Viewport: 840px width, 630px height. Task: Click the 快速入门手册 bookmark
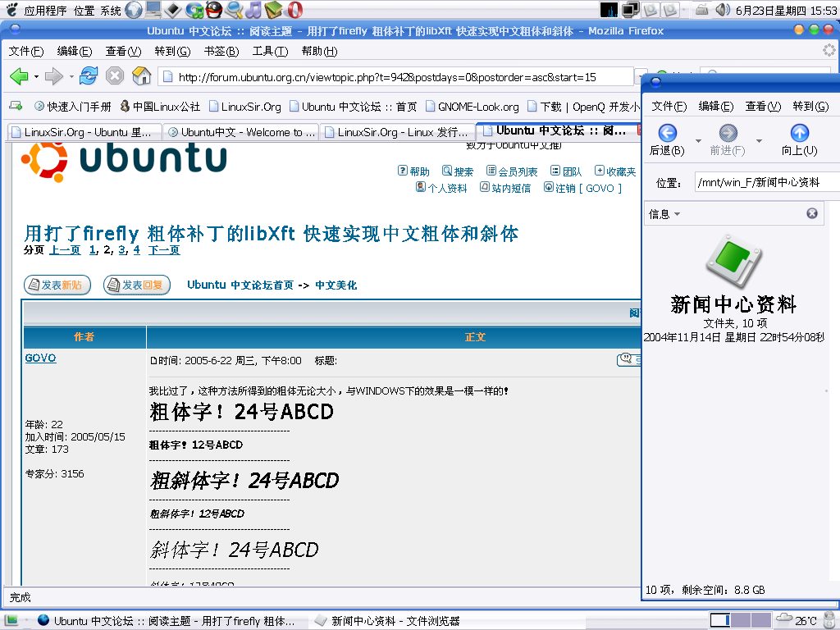point(73,107)
